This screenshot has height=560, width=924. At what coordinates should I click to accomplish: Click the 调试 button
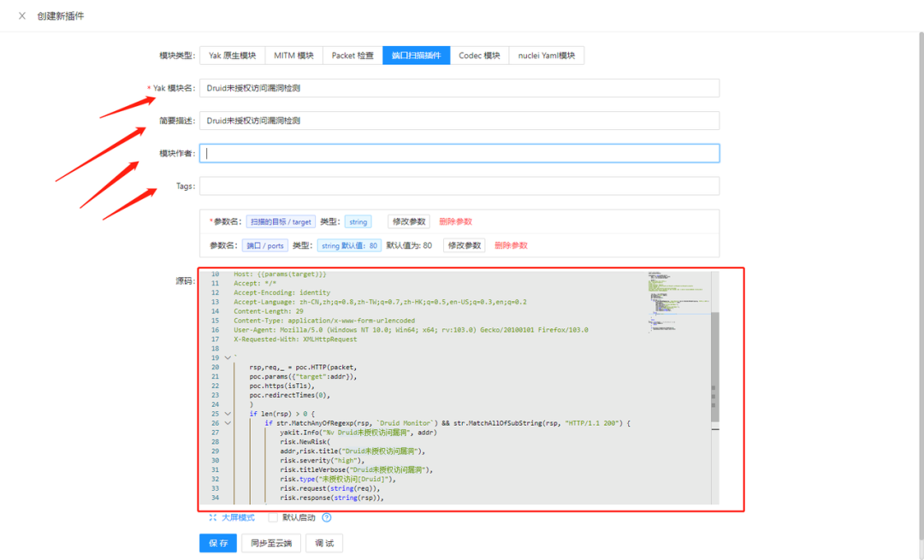click(x=324, y=543)
